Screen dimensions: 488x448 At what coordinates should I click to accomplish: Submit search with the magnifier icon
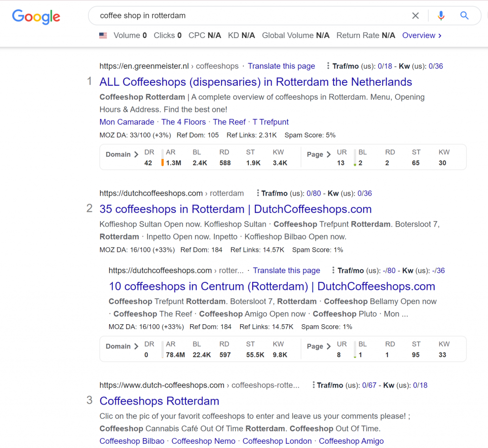pos(464,16)
